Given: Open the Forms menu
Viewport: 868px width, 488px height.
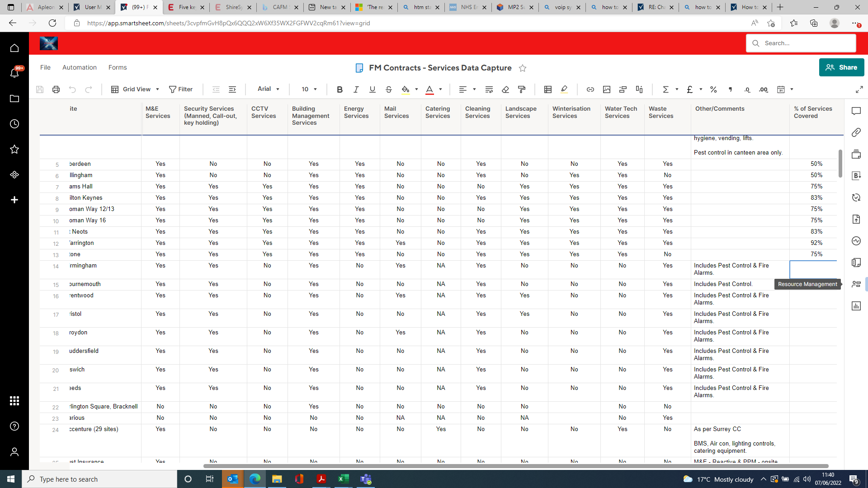Looking at the screenshot, I should 118,67.
